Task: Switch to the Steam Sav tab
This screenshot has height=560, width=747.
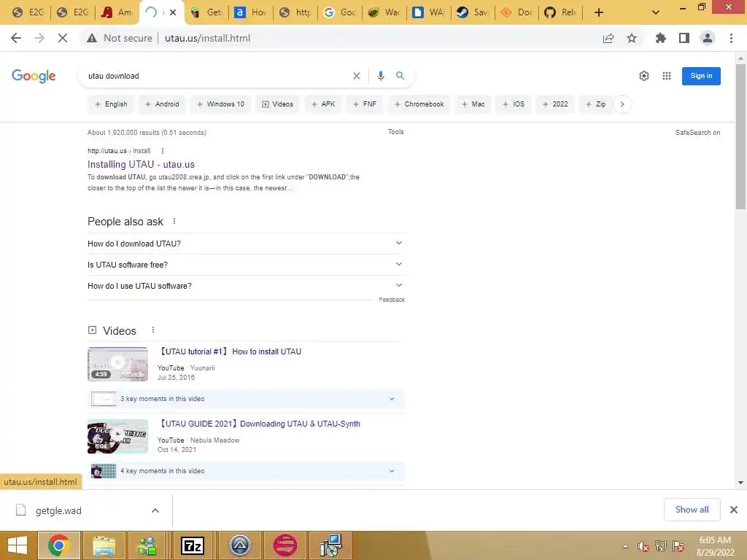Action: click(x=473, y=12)
